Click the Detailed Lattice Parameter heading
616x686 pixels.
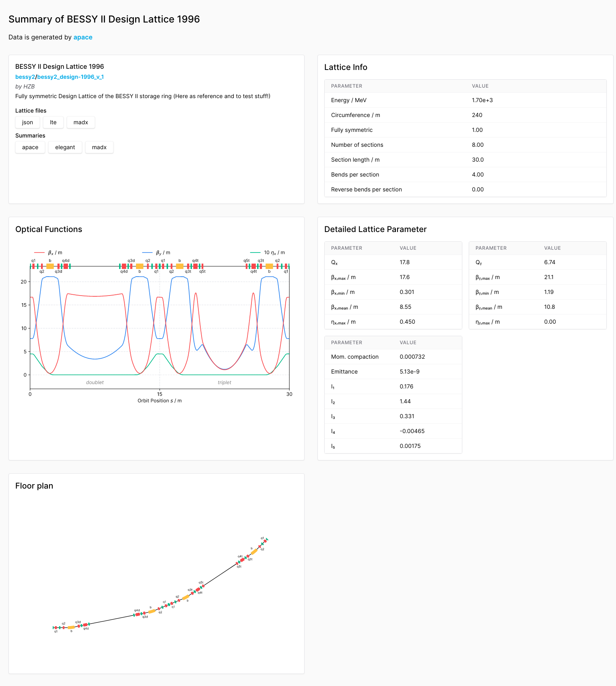tap(375, 229)
